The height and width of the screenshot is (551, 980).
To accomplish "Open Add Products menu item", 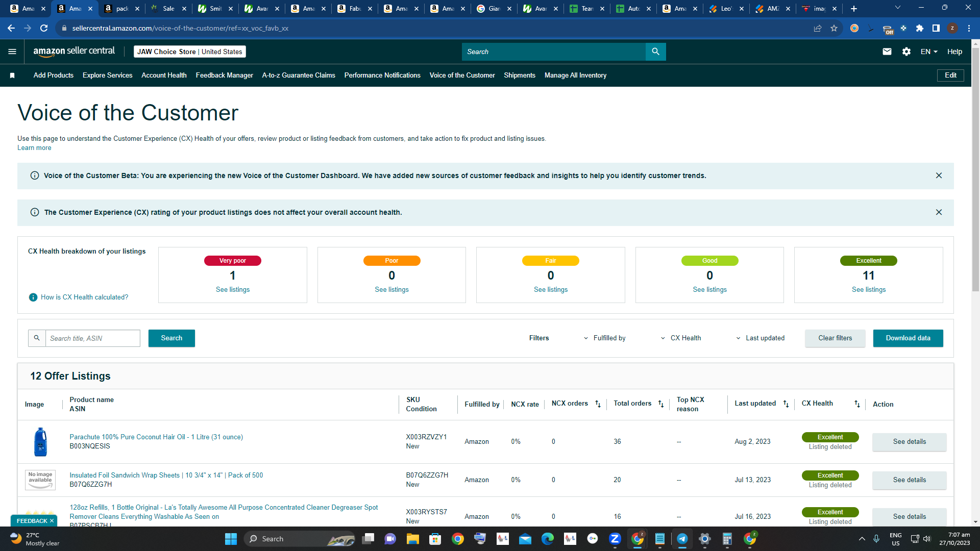I will click(54, 76).
